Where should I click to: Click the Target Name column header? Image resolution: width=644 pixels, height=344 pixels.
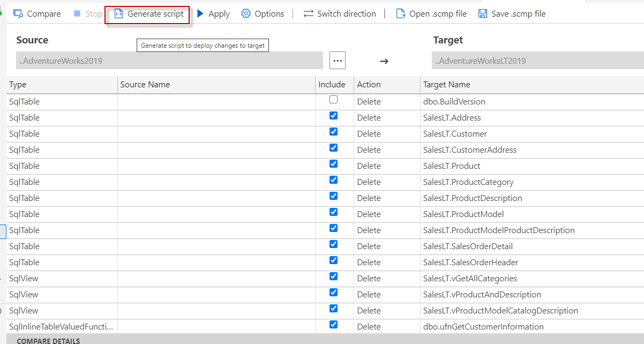(x=446, y=85)
